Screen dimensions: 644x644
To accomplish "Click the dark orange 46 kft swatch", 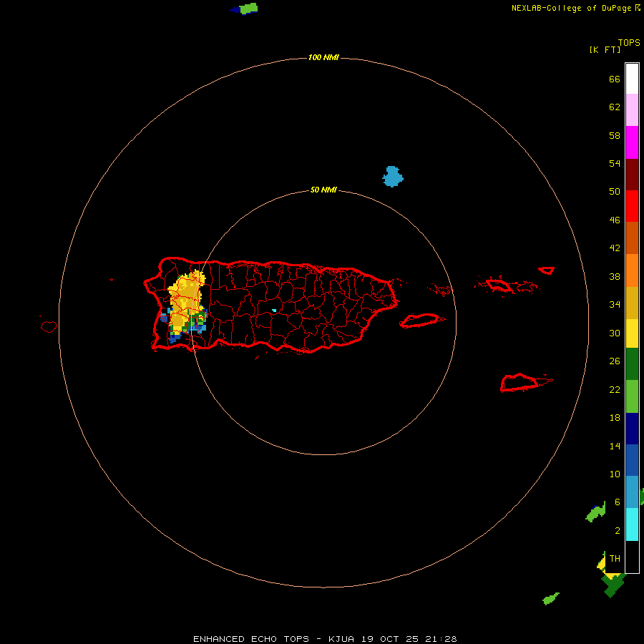I will click(632, 238).
